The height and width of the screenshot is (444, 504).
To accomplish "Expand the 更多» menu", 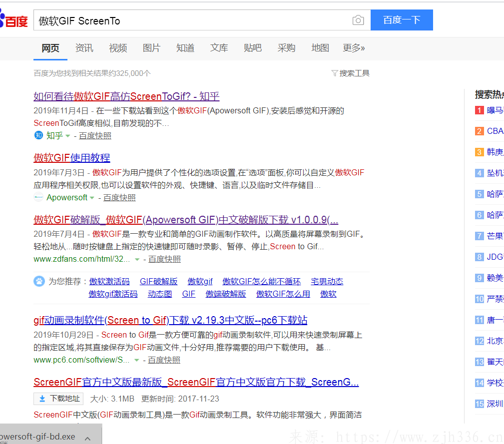I will (x=354, y=48).
